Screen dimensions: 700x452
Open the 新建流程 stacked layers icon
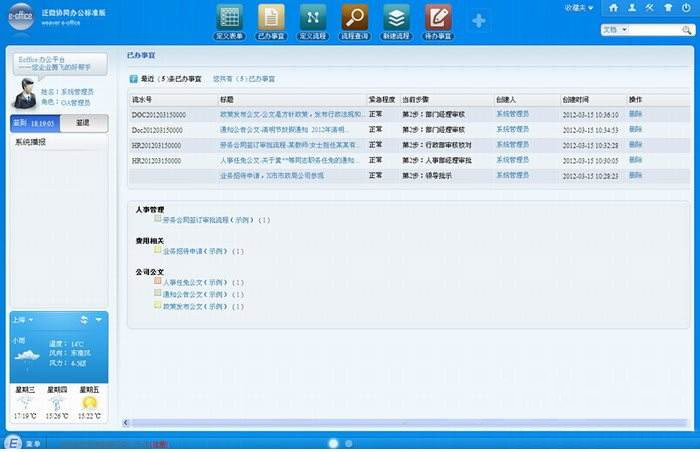tap(396, 18)
